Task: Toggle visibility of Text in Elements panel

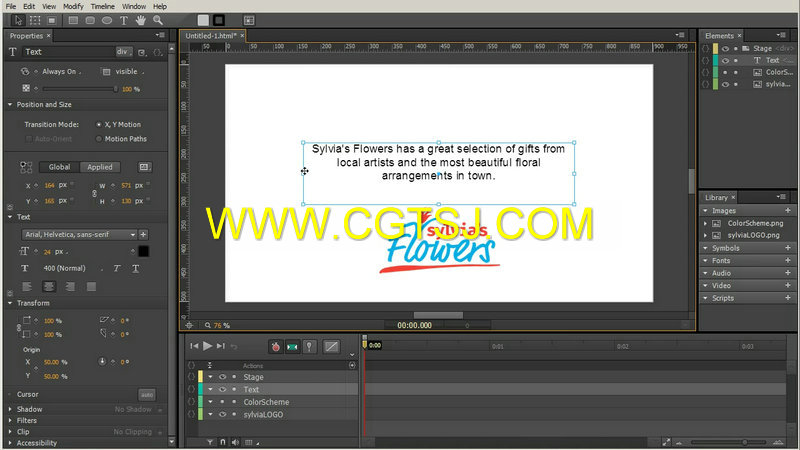Action: 725,60
